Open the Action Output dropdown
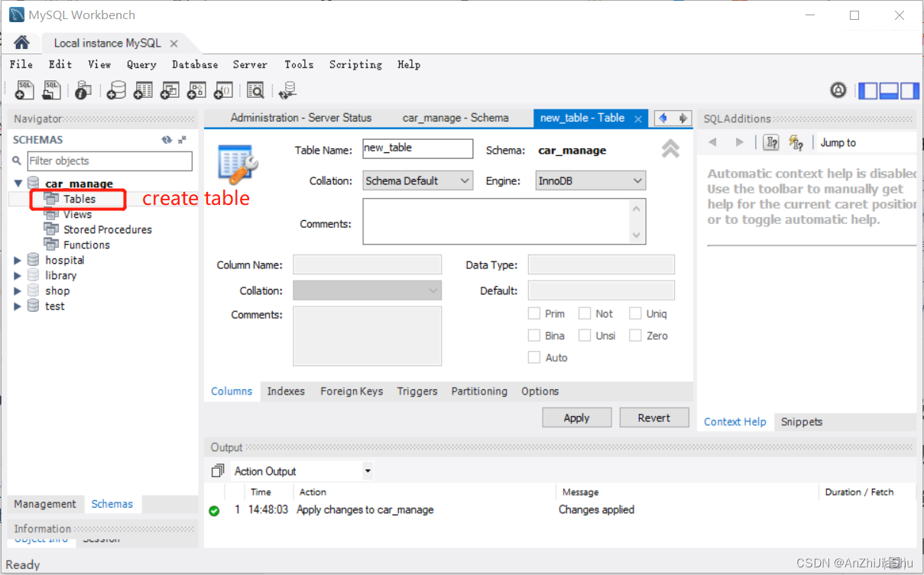Viewport: 924px width, 575px height. [x=302, y=471]
